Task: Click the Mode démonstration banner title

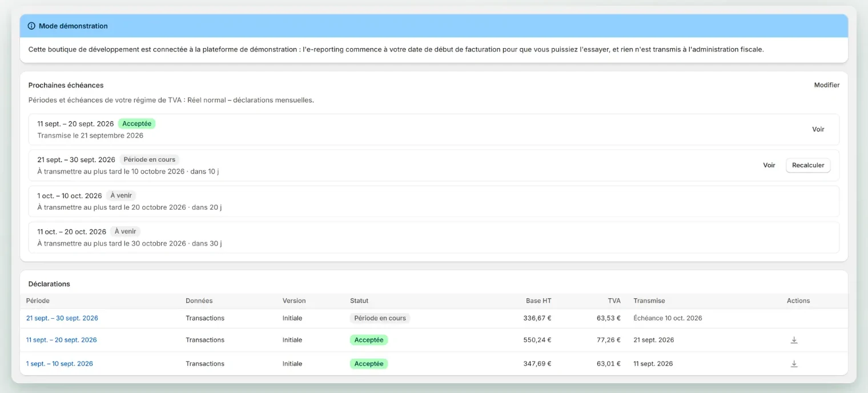Action: [x=73, y=26]
